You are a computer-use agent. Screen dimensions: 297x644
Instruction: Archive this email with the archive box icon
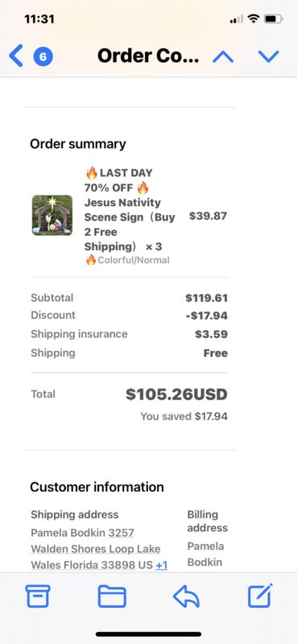[x=38, y=596]
